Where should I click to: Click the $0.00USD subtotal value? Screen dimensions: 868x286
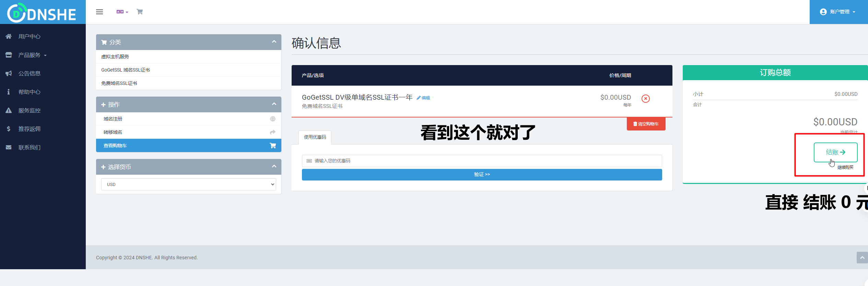pos(846,94)
